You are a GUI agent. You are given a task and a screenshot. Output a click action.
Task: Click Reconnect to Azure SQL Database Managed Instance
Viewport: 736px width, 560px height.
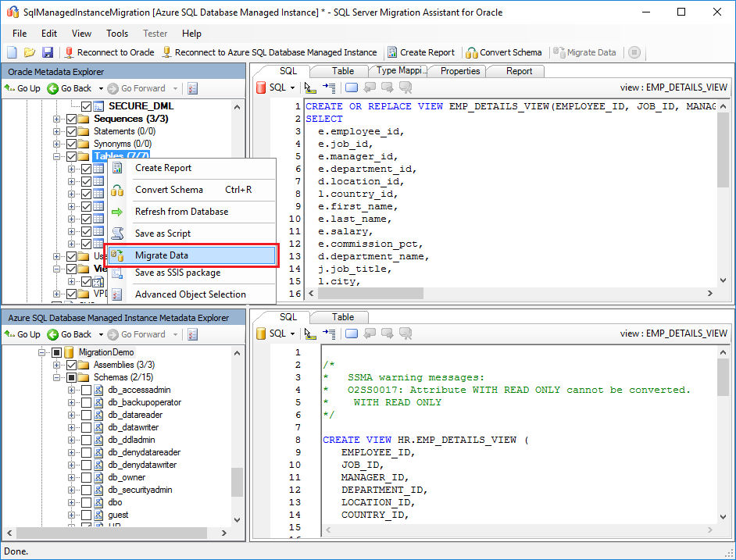click(x=270, y=52)
